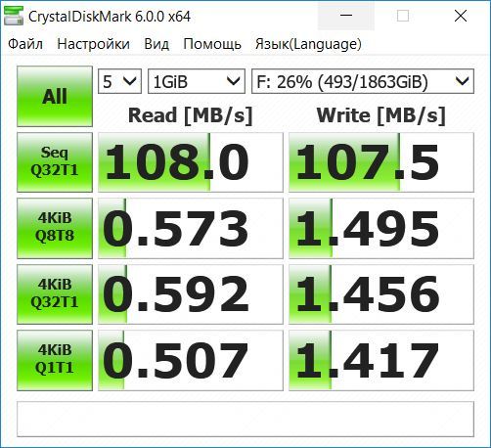Close the CrystalDiskMark window
491x448 pixels.
(x=461, y=16)
